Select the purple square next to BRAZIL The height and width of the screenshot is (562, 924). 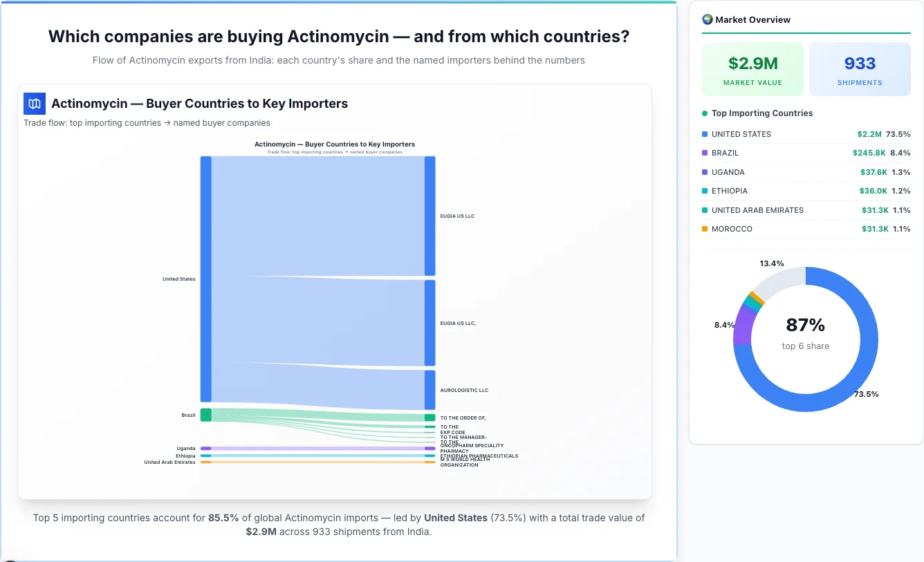705,153
